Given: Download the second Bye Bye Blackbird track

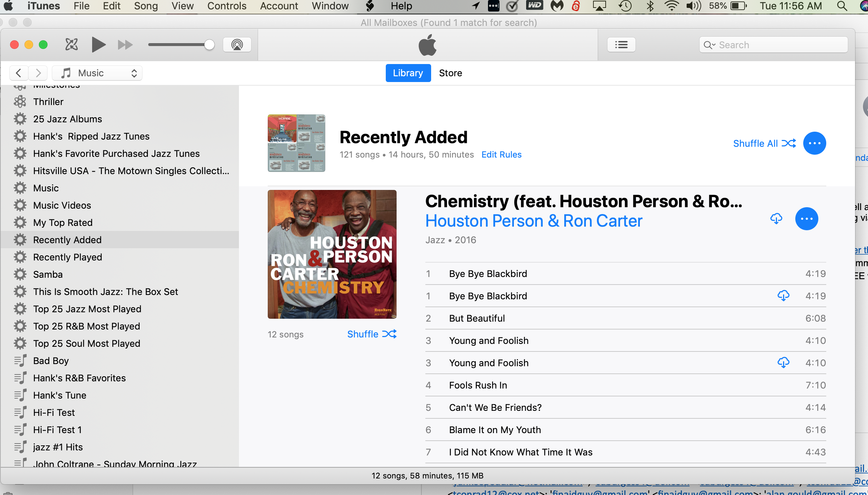Looking at the screenshot, I should point(783,296).
